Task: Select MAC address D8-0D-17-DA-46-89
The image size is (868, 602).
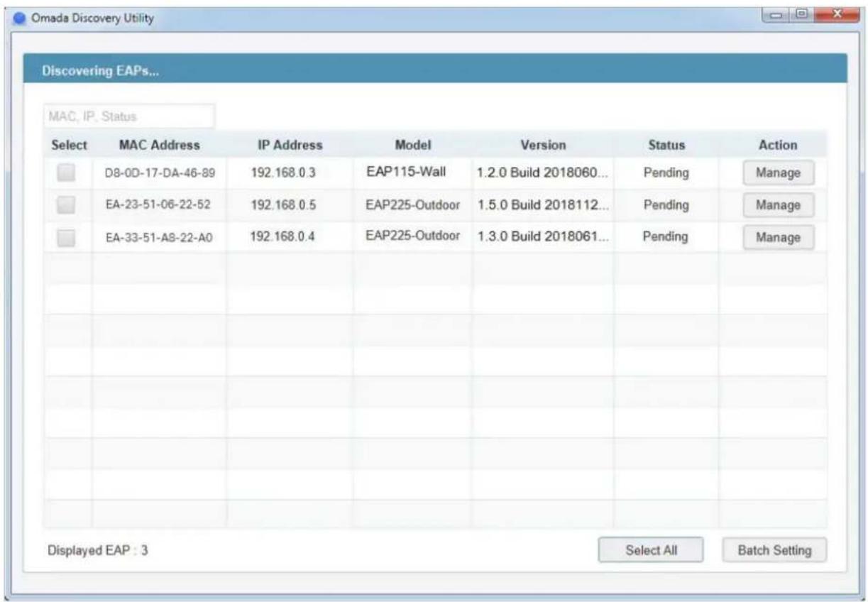Action: pos(159,173)
